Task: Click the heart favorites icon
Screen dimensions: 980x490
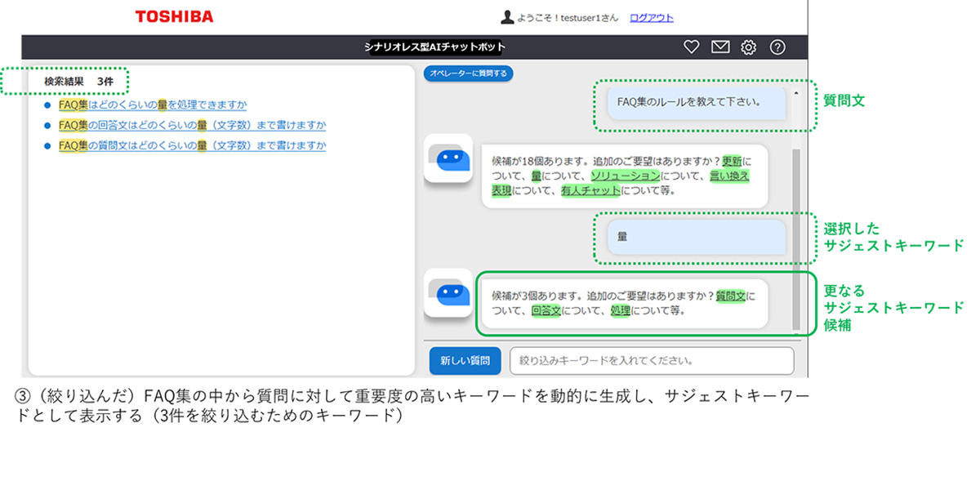Action: pyautogui.click(x=692, y=47)
